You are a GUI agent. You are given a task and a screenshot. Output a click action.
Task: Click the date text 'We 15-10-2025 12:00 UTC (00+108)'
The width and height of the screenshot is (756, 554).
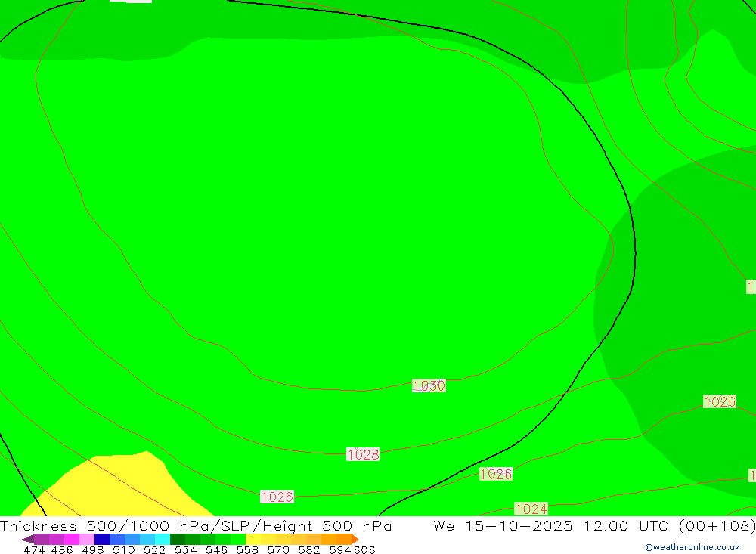click(x=594, y=525)
